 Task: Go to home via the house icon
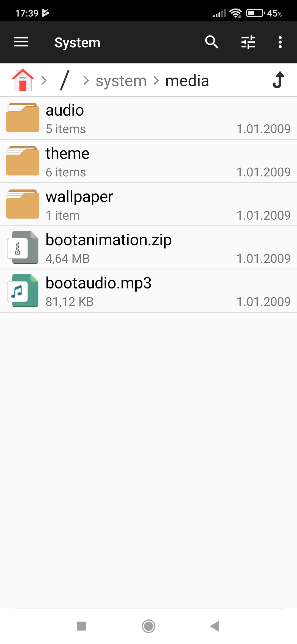point(23,80)
